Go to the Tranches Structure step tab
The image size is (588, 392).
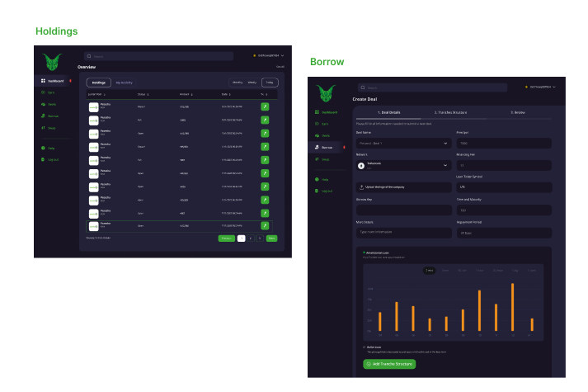click(450, 111)
